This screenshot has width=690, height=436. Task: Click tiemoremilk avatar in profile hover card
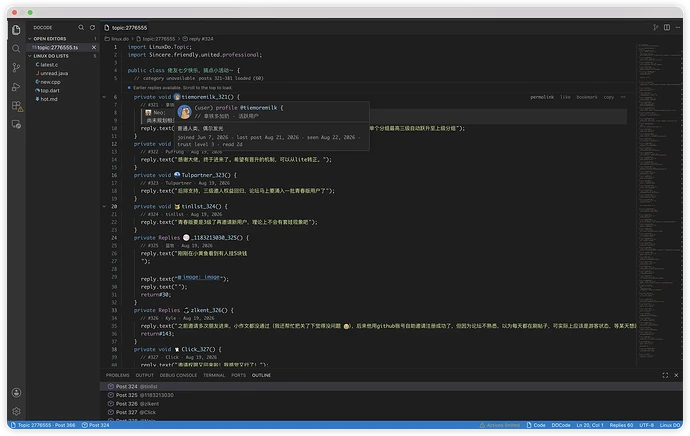coord(184,112)
